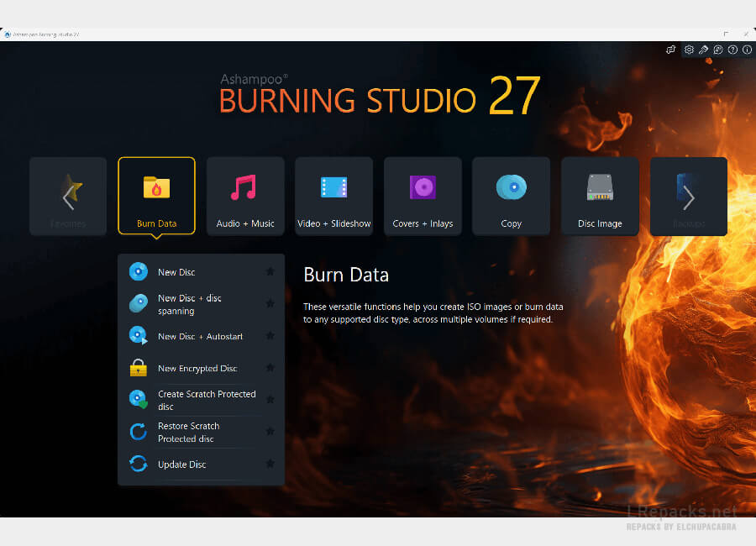Open the info (i) icon
This screenshot has width=756, height=546.
click(747, 50)
